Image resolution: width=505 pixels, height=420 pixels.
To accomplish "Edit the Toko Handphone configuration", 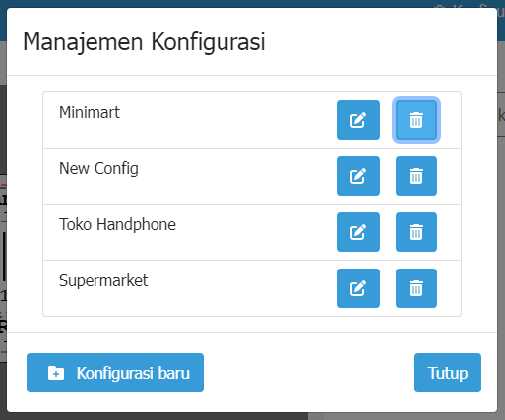I will (x=358, y=232).
